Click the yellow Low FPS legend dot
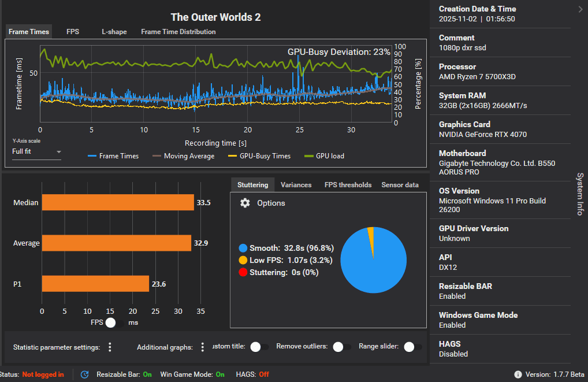The width and height of the screenshot is (588, 382). click(x=243, y=260)
